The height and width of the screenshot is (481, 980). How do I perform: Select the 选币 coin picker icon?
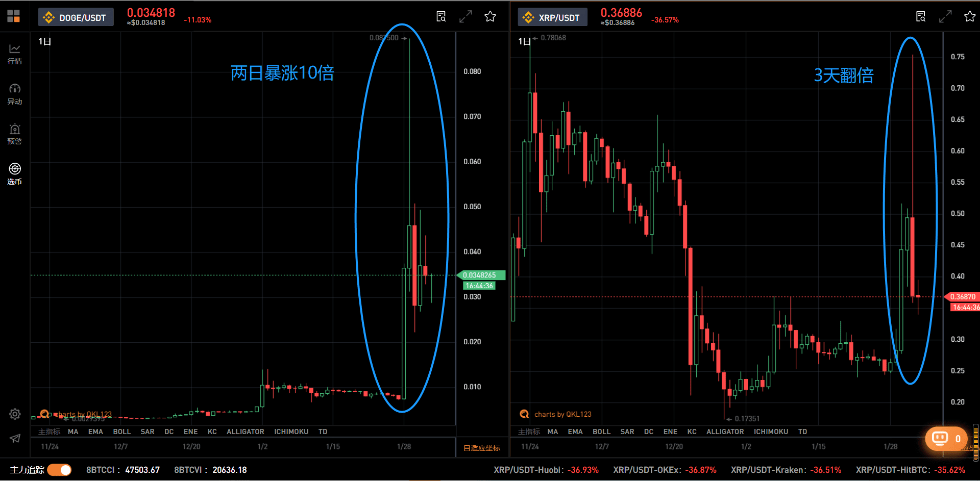click(15, 174)
